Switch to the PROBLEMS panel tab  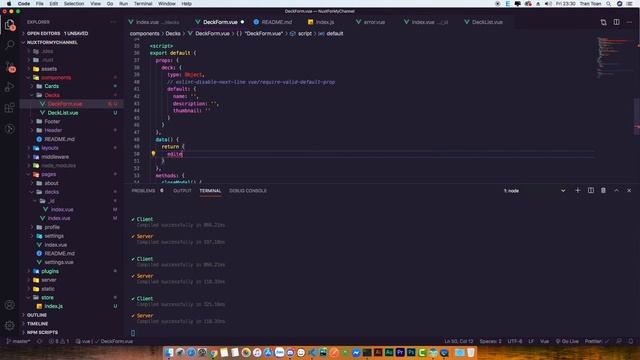click(x=143, y=191)
